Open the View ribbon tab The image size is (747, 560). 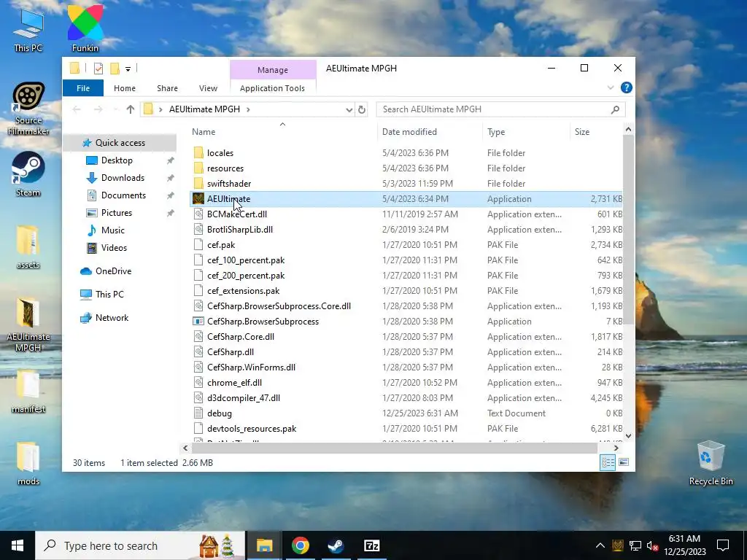[x=208, y=88]
